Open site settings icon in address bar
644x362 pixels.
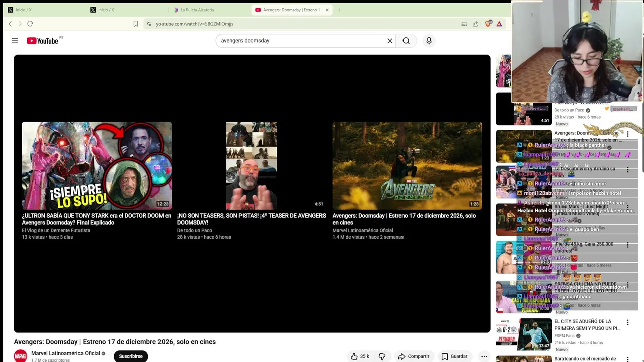pyautogui.click(x=148, y=24)
